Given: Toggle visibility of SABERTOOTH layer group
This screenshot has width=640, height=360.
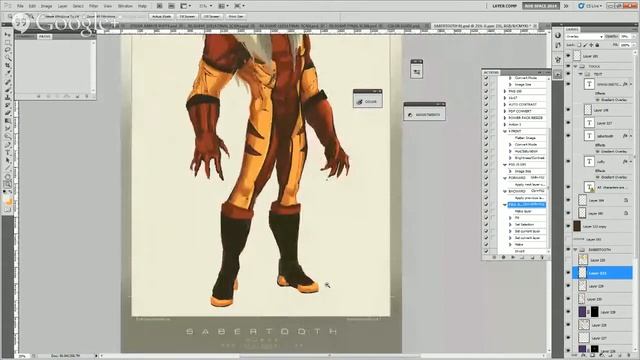Looking at the screenshot, I should pos(568,249).
